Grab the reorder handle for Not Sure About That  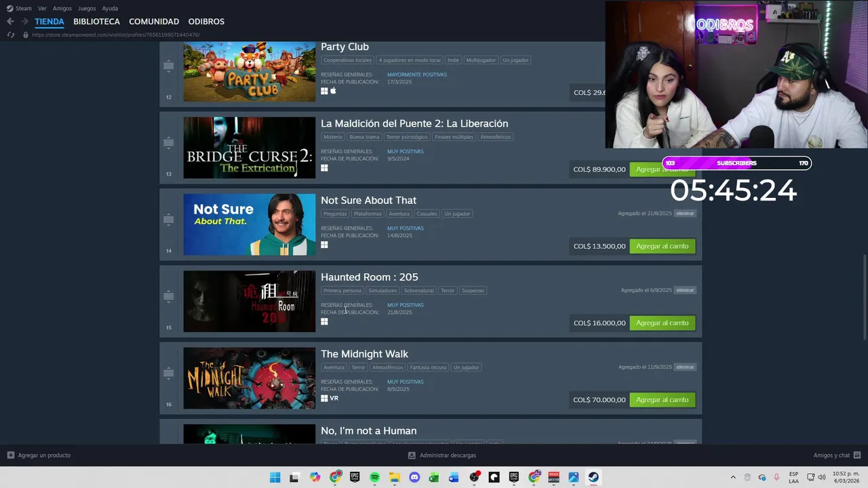[x=169, y=219]
